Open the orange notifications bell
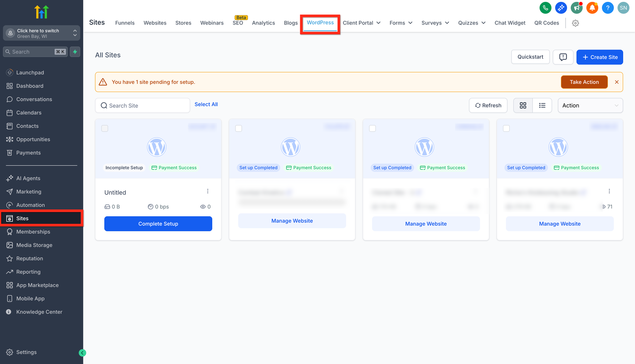The width and height of the screenshot is (635, 364). tap(592, 8)
